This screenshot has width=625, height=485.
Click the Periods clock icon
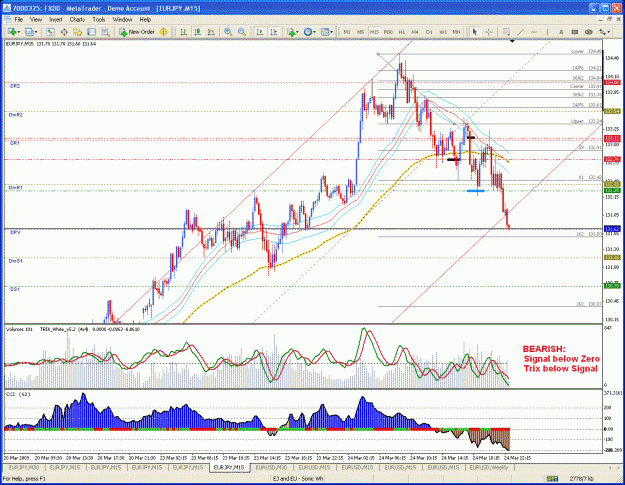tap(307, 32)
